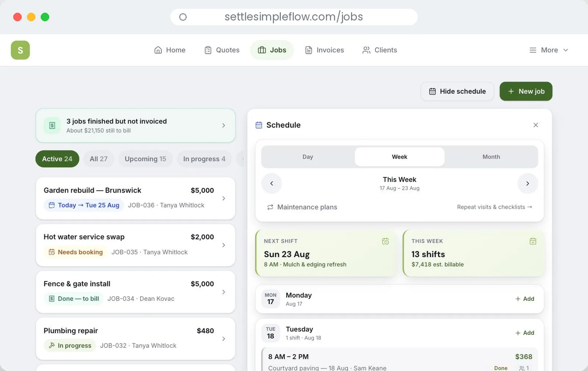Click the reload icon in address bar

click(x=183, y=17)
